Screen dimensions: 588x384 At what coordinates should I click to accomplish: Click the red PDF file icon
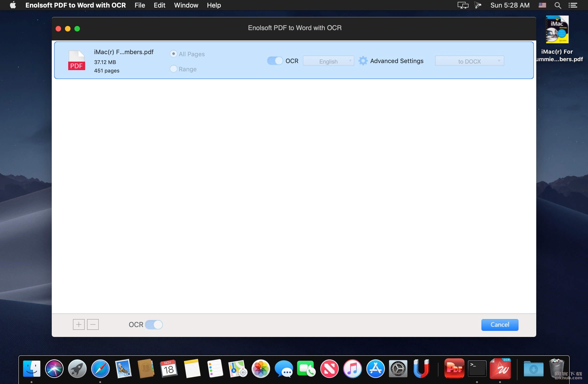click(77, 60)
